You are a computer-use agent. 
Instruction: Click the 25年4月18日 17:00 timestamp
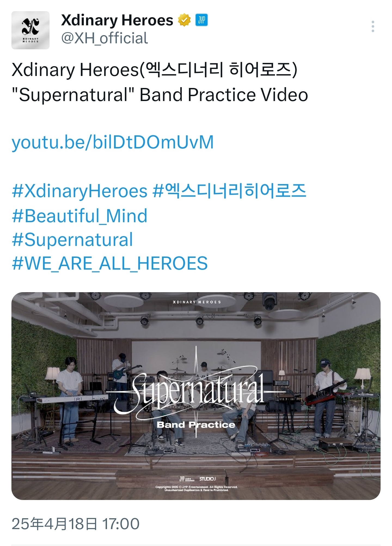[76, 524]
